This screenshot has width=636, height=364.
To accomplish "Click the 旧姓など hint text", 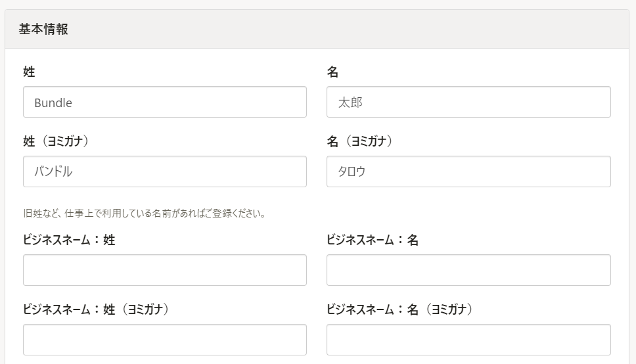I will click(144, 214).
